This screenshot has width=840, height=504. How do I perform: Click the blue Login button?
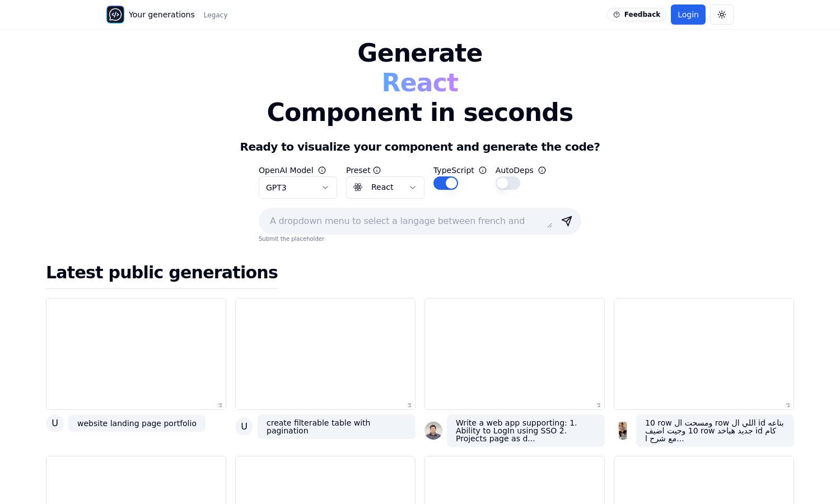[688, 15]
